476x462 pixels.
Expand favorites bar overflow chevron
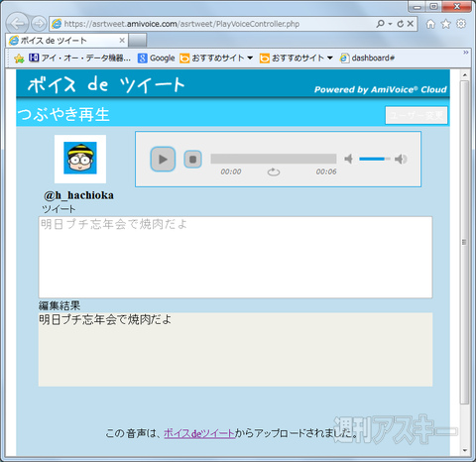466,53
